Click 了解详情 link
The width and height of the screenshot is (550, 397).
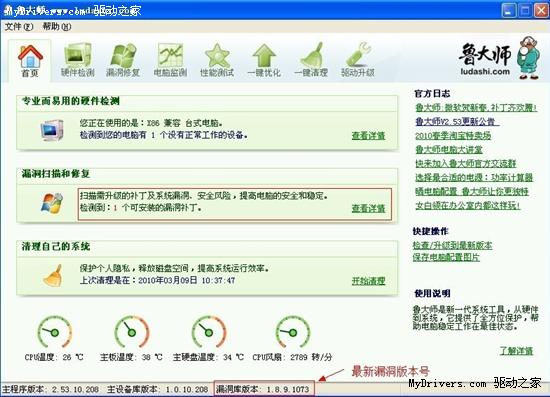click(516, 351)
